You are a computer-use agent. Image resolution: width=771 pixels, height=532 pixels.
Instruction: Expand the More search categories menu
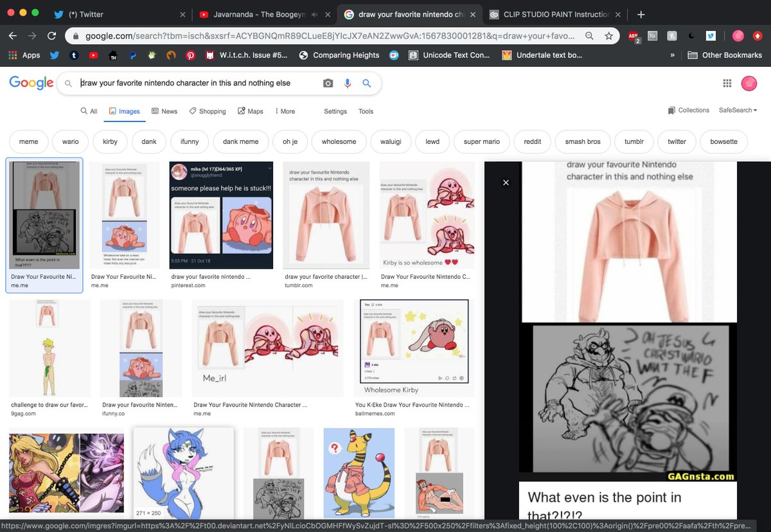[x=285, y=111]
